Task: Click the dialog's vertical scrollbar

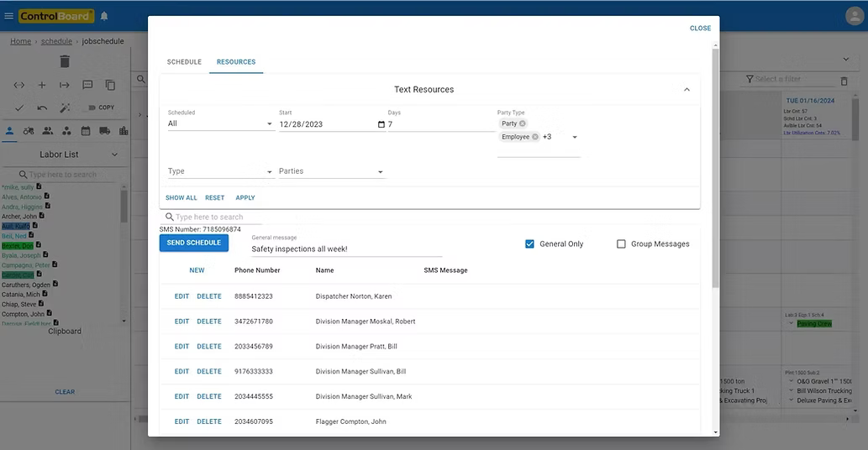Action: point(715,168)
